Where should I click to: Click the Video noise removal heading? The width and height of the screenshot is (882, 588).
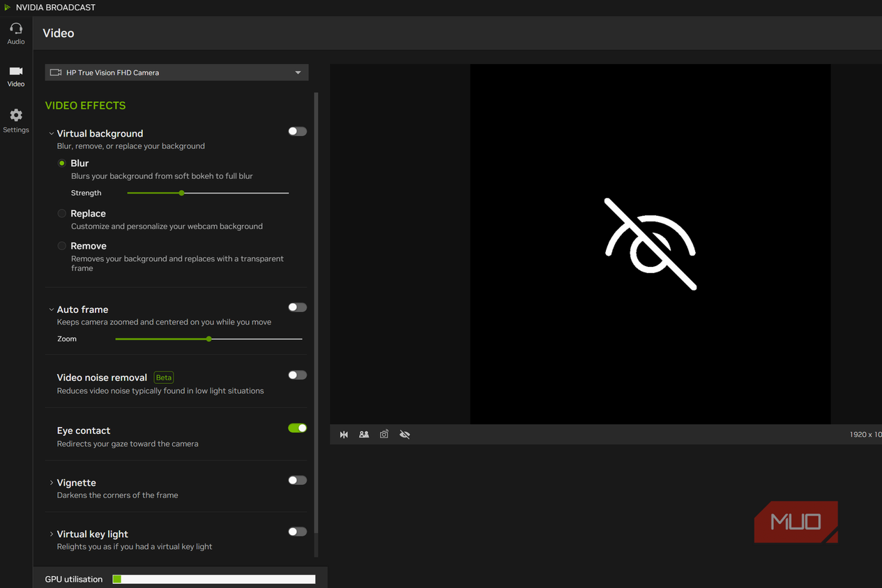(102, 378)
